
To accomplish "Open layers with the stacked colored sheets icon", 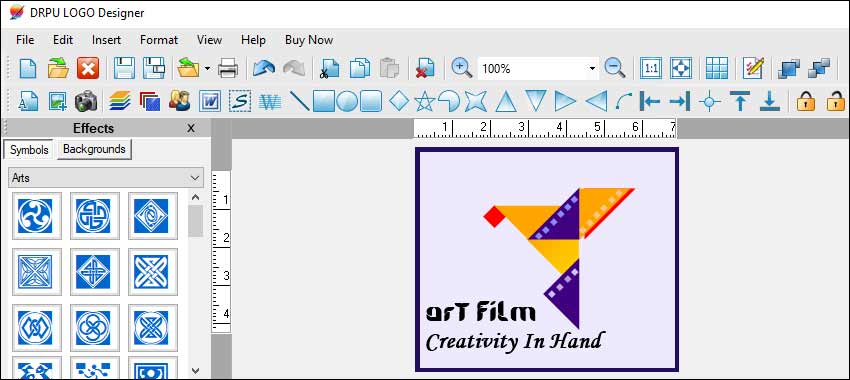I will click(120, 101).
